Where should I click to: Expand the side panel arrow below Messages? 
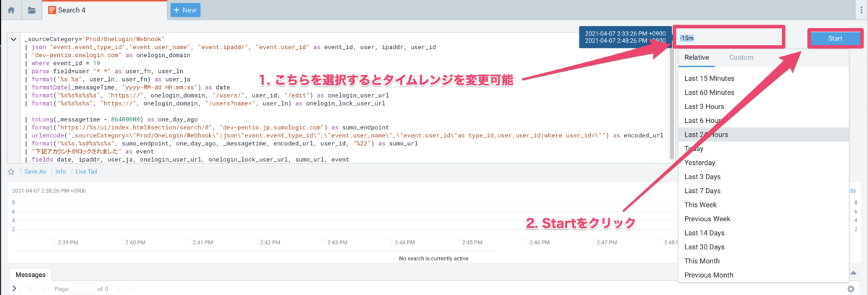click(14, 288)
